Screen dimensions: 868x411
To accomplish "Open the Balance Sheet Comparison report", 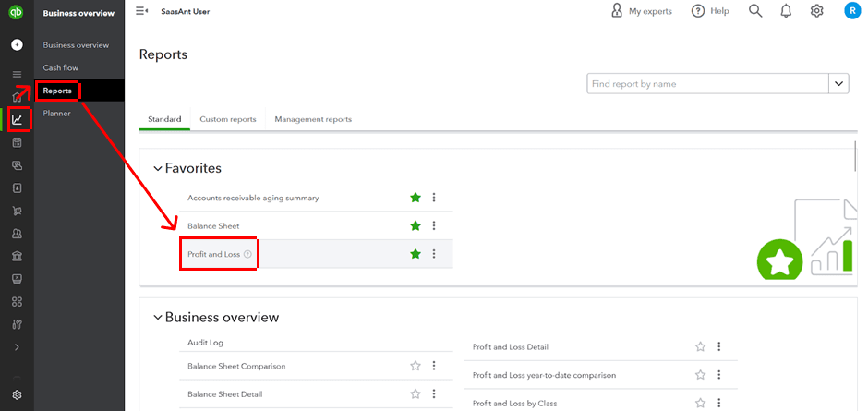I will click(236, 366).
